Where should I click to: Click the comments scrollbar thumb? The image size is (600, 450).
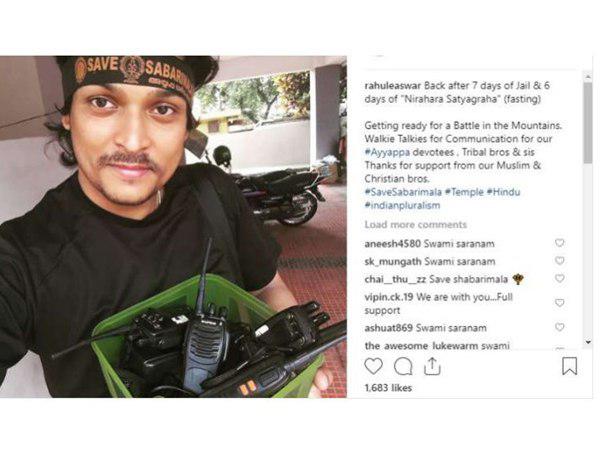[588, 123]
